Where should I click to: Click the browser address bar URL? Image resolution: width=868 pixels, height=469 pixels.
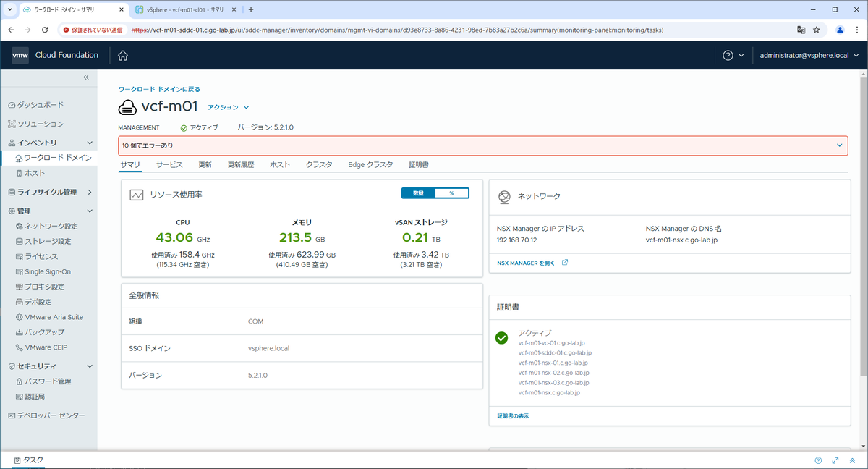tap(397, 30)
